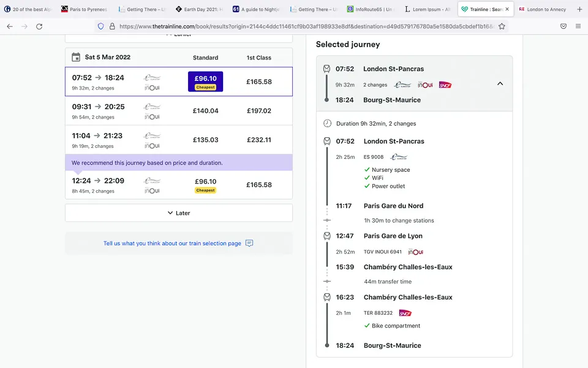This screenshot has width=588, height=368.
Task: Switch to 'A guide to Nightje' tab
Action: [257, 9]
